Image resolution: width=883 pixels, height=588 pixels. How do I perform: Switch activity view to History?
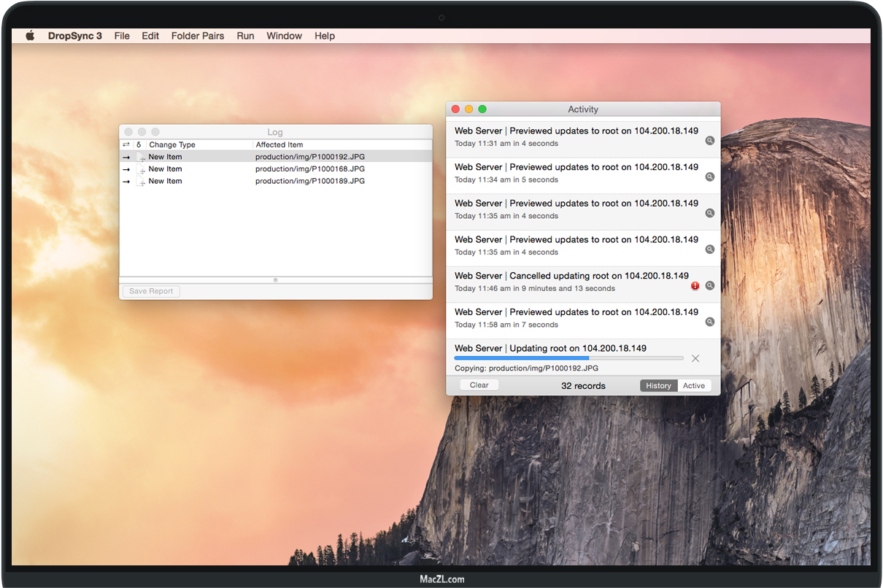tap(658, 386)
